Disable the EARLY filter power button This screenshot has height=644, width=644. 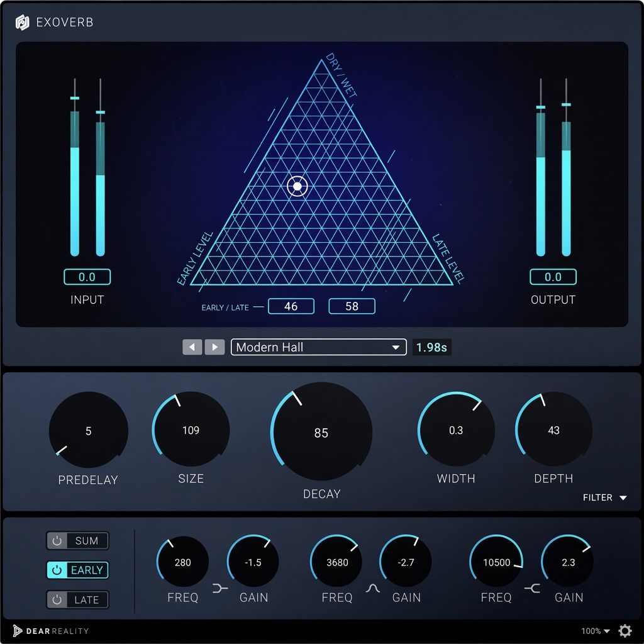(57, 570)
